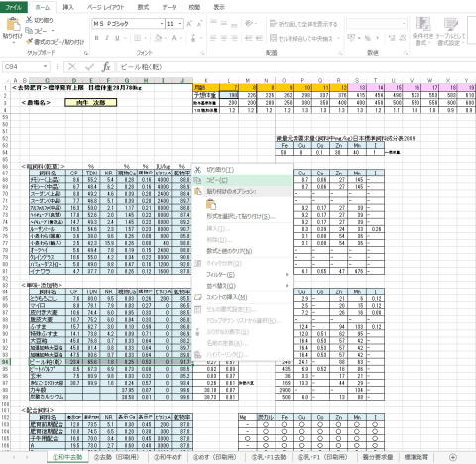The height and width of the screenshot is (464, 476).
Task: Switch to View (表示) ribbon tab
Action: coord(219,7)
